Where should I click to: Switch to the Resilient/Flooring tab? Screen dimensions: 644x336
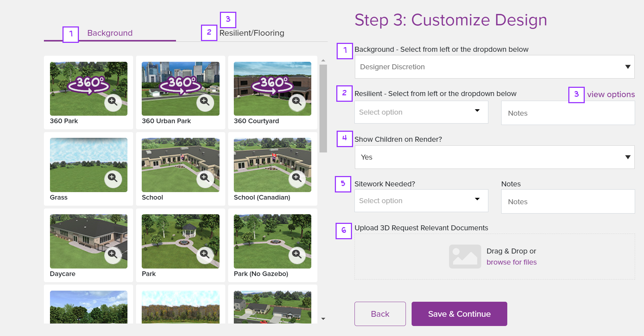pos(252,33)
